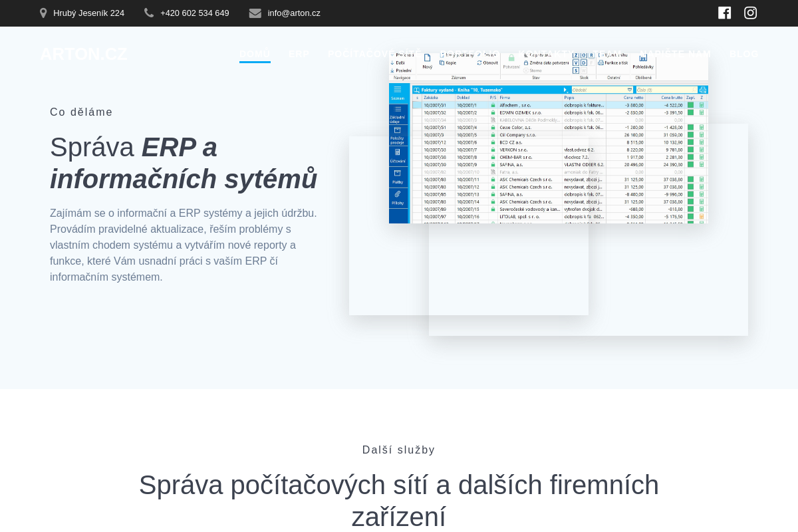Screen dimensions: 798x532
Task: Click the Správa ERP a informačních sytémů heading
Action: (x=184, y=163)
